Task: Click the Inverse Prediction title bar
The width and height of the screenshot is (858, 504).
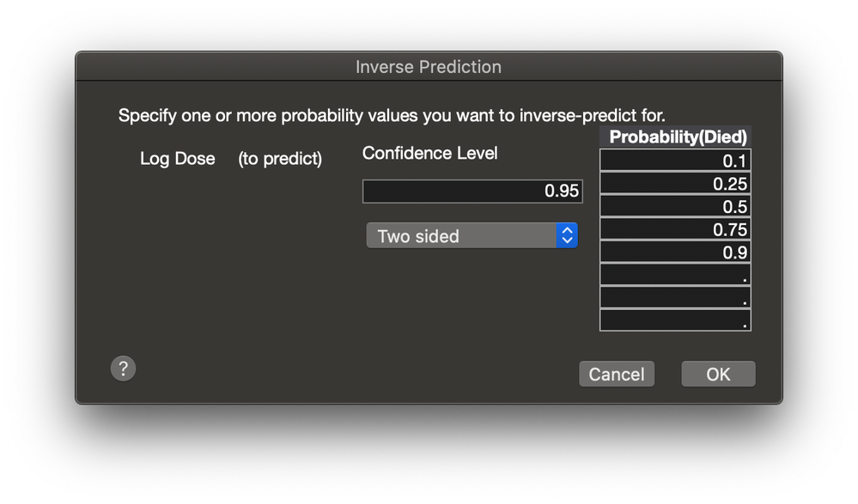Action: (x=429, y=66)
